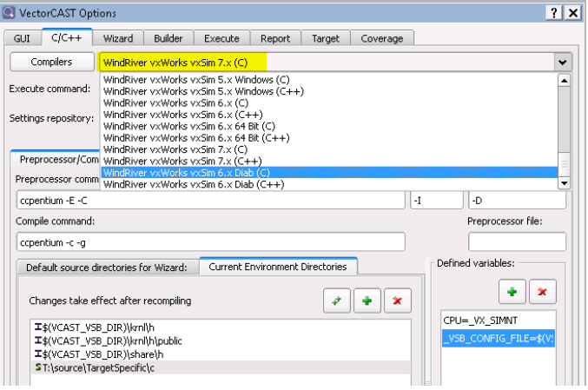Open the Report tab
The height and width of the screenshot is (390, 588).
point(275,38)
